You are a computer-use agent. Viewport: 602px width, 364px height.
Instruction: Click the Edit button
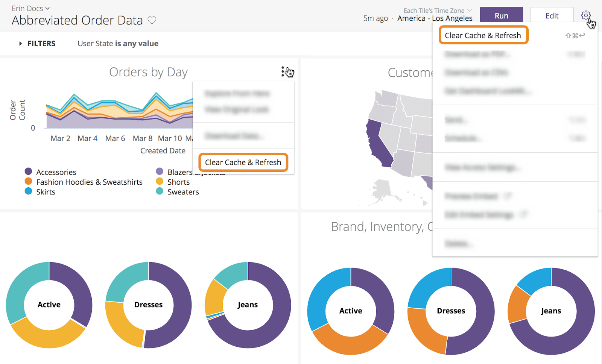pos(552,16)
